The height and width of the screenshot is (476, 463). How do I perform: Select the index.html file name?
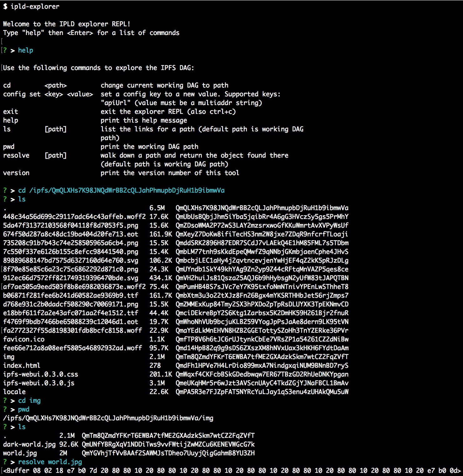click(x=22, y=366)
